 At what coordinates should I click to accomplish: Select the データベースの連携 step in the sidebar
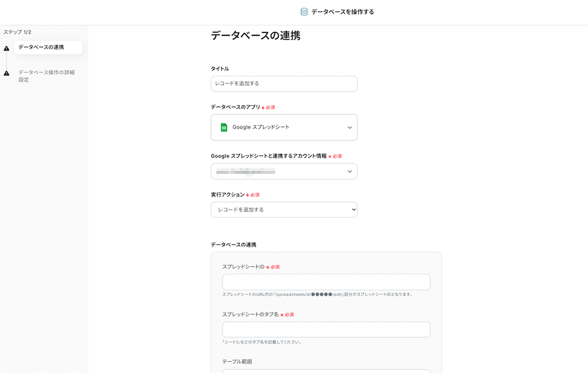pos(41,48)
